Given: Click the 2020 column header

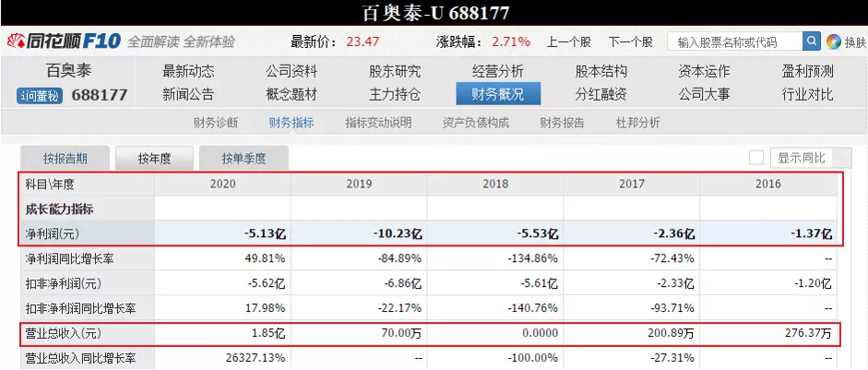Looking at the screenshot, I should [x=222, y=184].
